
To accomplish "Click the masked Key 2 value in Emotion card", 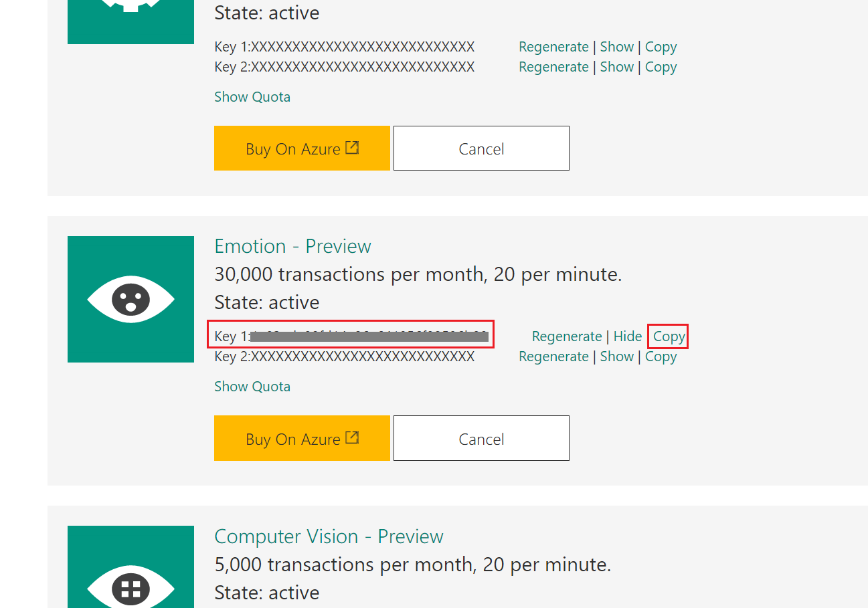I will pyautogui.click(x=363, y=357).
